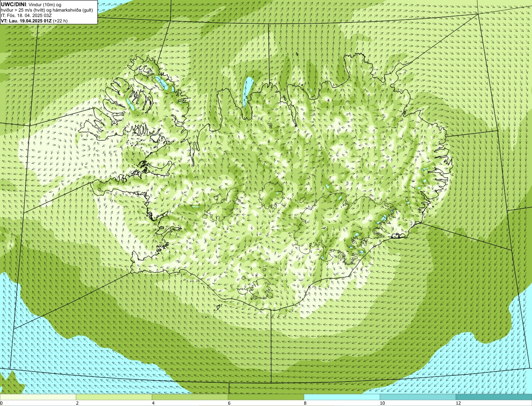
Task: Click the darkest teal legend segment above 12
Action: pyautogui.click(x=494, y=397)
